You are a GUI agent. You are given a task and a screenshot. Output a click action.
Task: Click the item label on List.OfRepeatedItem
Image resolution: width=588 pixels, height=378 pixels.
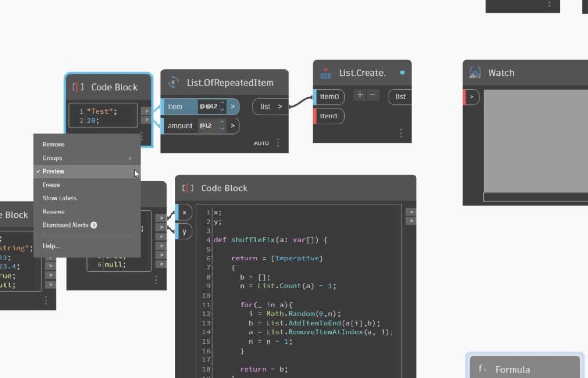tap(175, 106)
